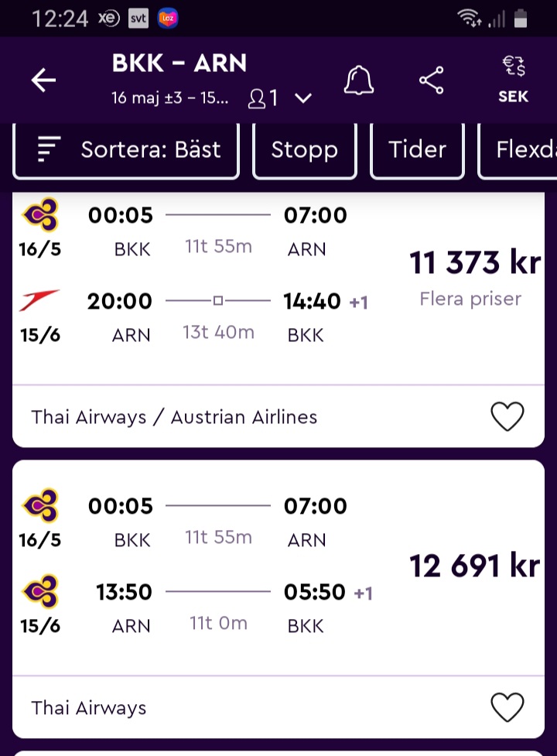Viewport: 557px width, 756px height.
Task: Select the 12 691 kr price
Action: point(474,566)
